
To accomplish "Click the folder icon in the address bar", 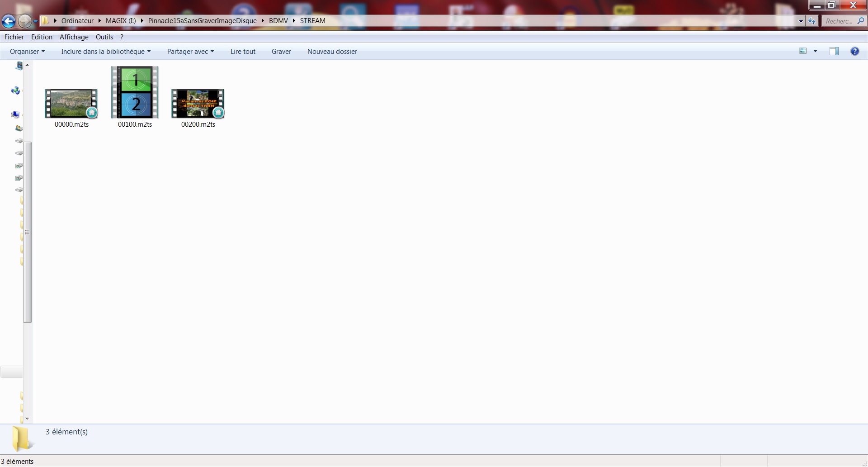I will [x=45, y=21].
